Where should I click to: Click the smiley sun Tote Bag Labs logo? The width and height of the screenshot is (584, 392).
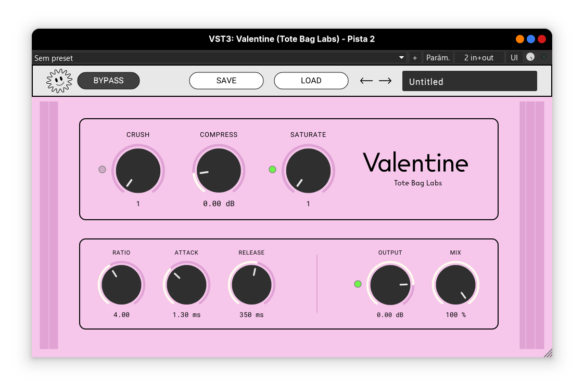pos(58,80)
